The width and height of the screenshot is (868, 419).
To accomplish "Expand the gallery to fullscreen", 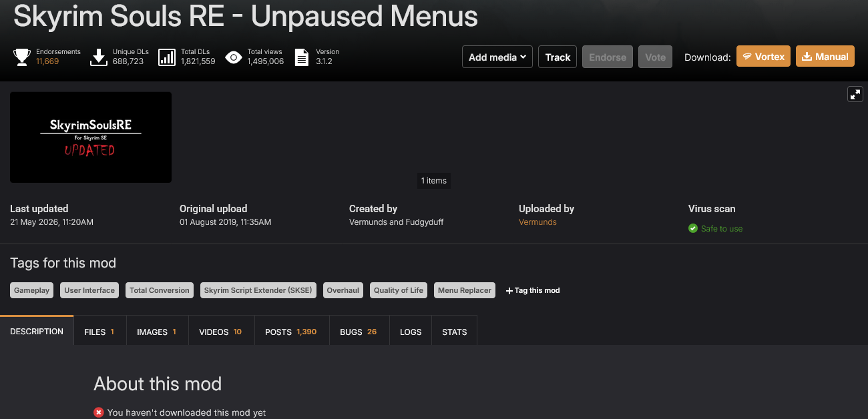I will [855, 94].
